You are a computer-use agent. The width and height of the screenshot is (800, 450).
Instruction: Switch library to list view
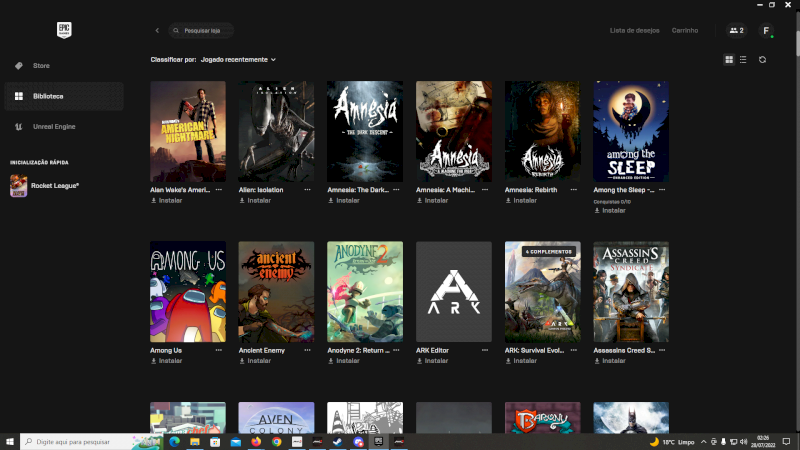(x=742, y=60)
